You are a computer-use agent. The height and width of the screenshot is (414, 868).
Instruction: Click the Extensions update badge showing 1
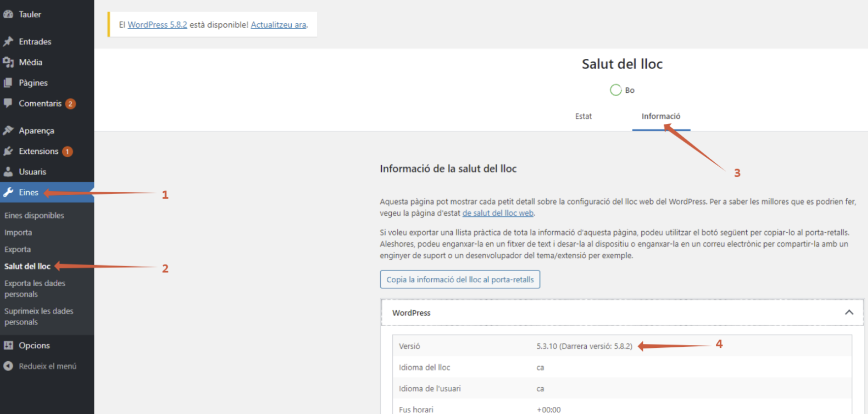(67, 151)
